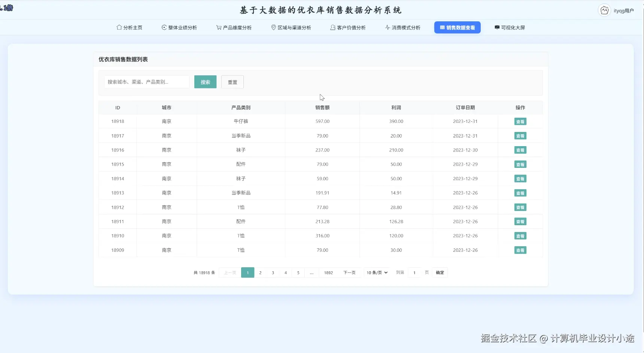Click the sales amount 77.80 cell

[322, 207]
